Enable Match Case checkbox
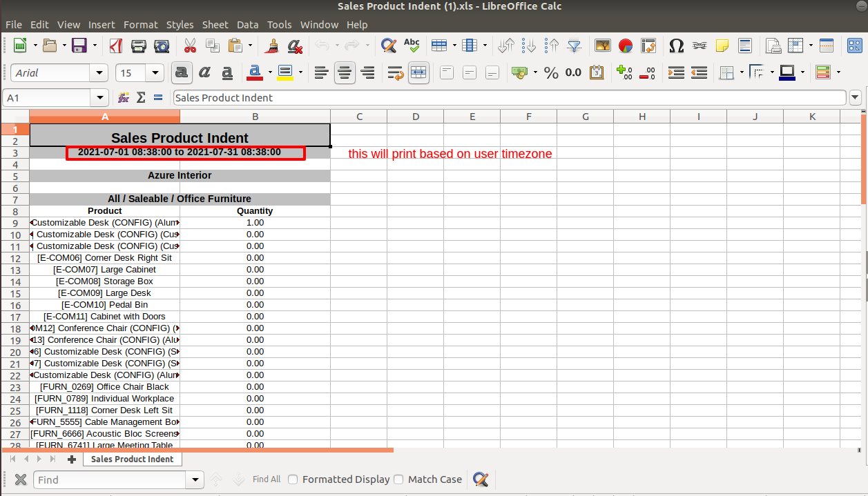Image resolution: width=868 pixels, height=496 pixels. (398, 479)
